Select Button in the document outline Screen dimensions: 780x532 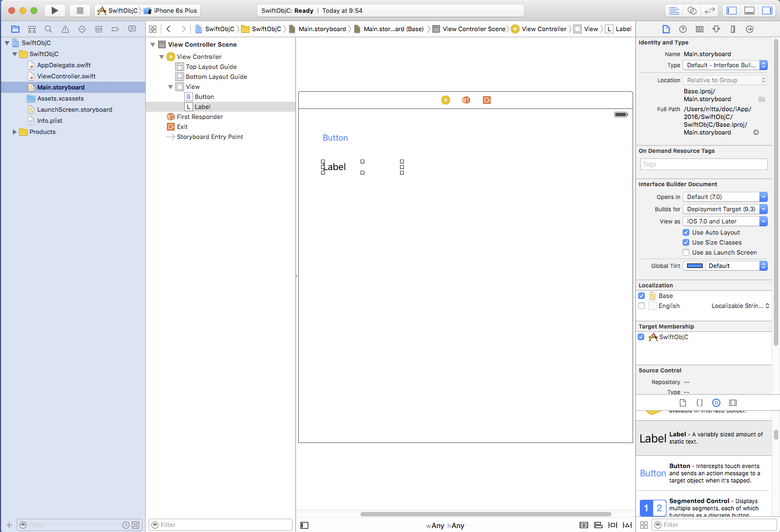click(204, 97)
